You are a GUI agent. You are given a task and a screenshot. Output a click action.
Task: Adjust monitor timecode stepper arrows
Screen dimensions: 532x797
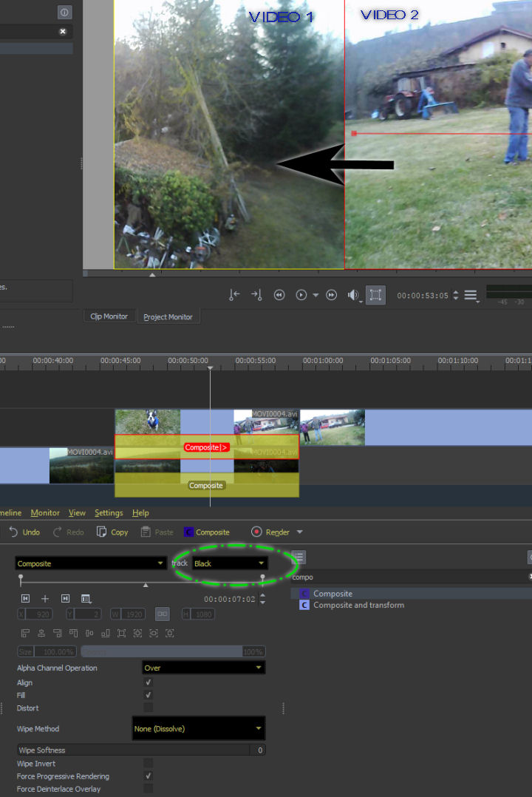pos(456,295)
